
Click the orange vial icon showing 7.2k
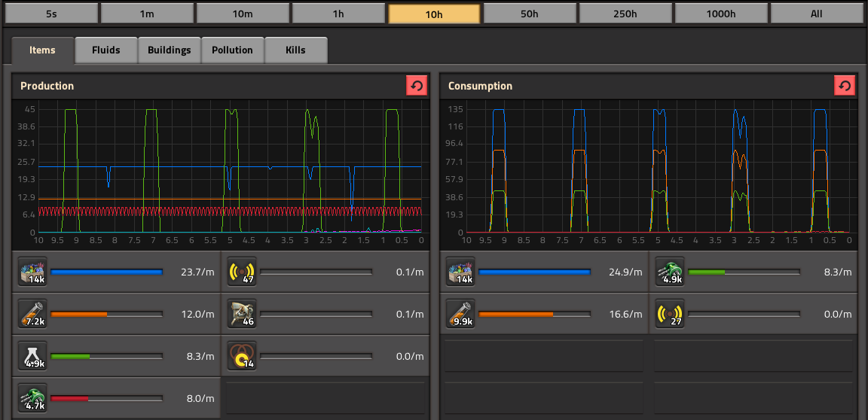click(32, 314)
